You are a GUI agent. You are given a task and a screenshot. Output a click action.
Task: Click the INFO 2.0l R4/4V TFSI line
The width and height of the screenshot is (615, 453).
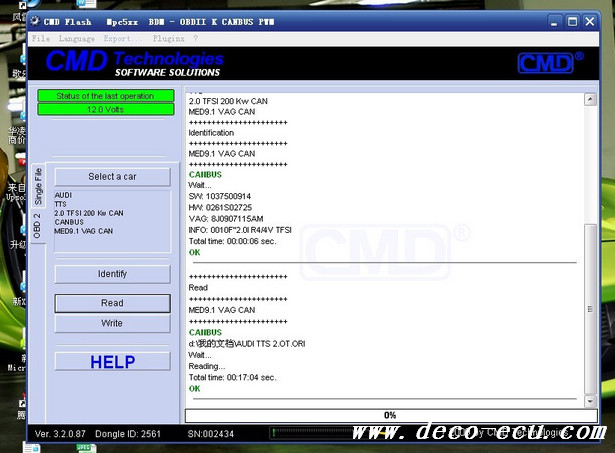coord(240,230)
